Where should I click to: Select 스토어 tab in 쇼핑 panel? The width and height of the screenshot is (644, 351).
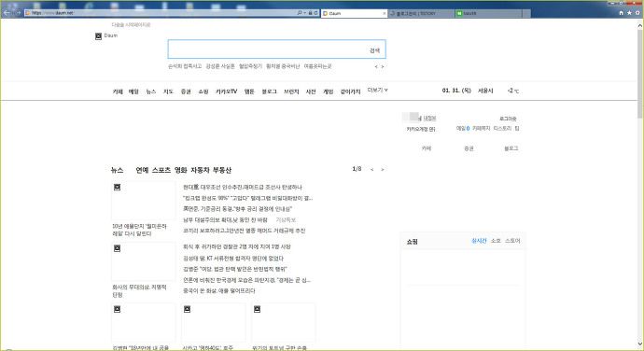pyautogui.click(x=512, y=241)
